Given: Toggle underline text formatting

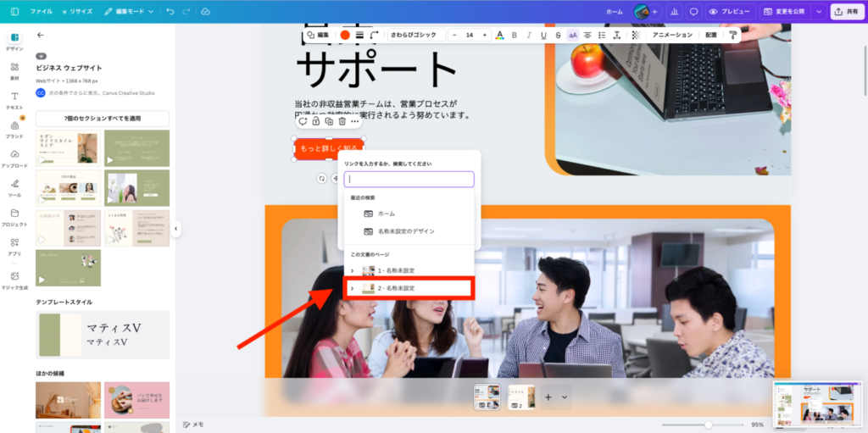Looking at the screenshot, I should (x=543, y=35).
